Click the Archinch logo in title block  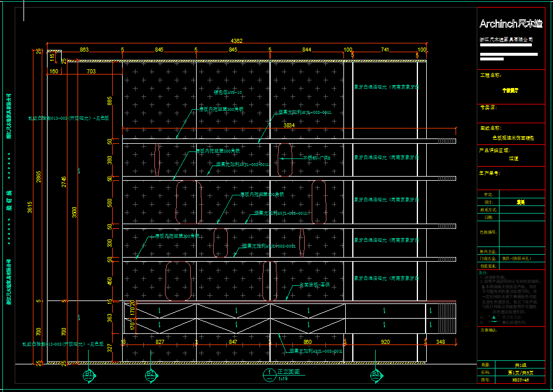511,24
